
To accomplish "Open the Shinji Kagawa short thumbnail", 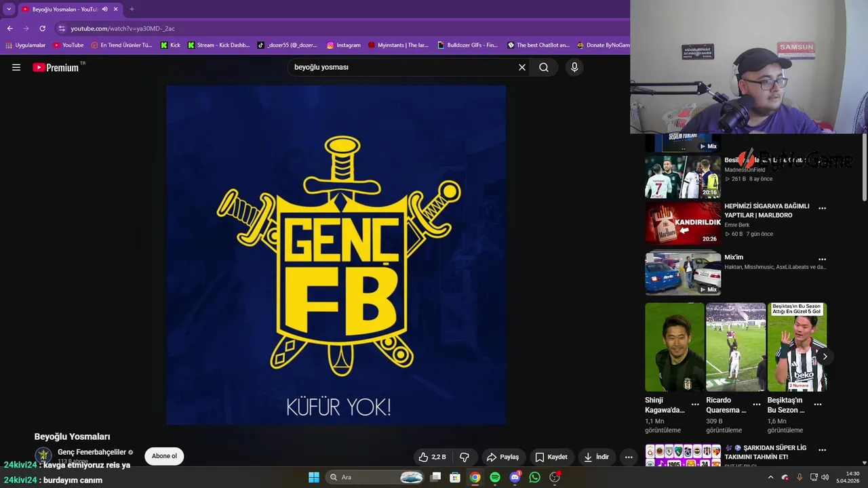I will point(675,347).
